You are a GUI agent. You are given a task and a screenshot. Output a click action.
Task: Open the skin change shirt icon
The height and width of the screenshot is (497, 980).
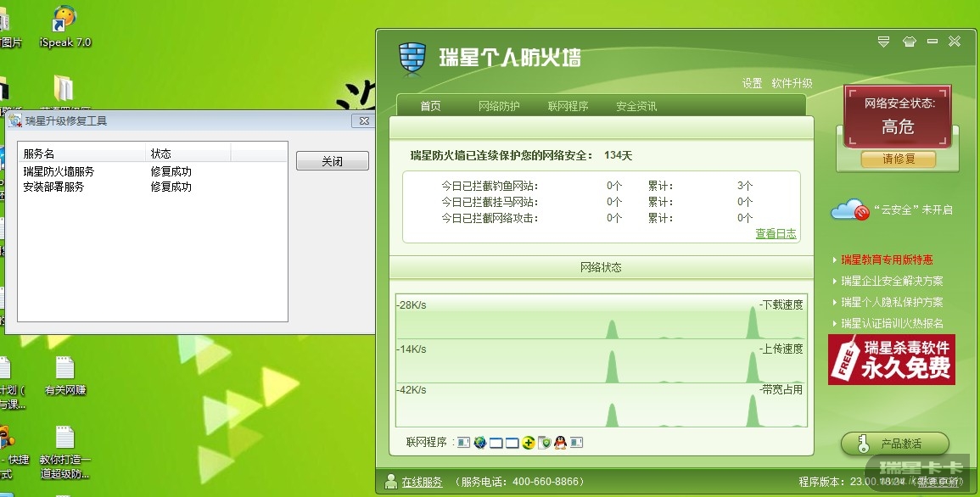click(910, 42)
